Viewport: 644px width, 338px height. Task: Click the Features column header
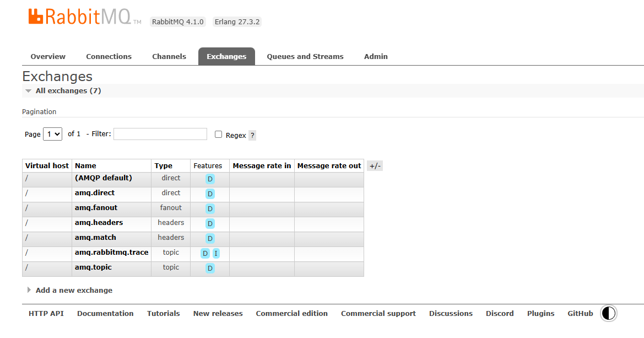208,166
